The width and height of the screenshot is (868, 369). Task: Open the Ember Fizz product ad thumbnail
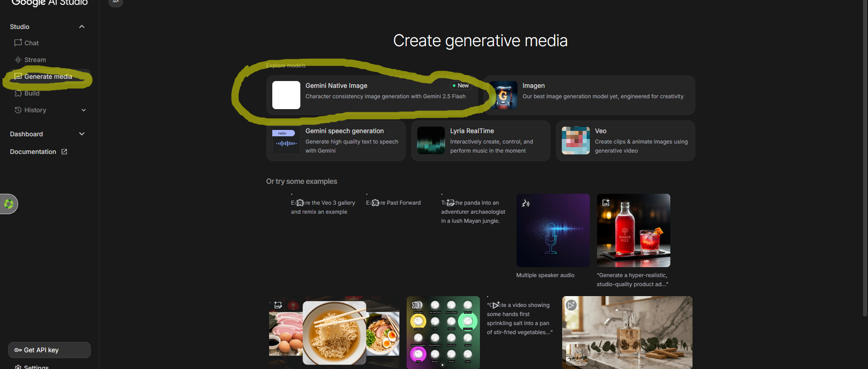tap(634, 230)
